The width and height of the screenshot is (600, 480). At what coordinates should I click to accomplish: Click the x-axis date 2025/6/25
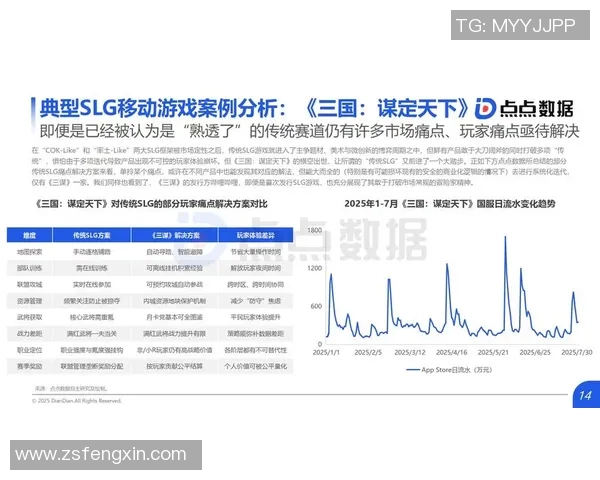coord(535,352)
